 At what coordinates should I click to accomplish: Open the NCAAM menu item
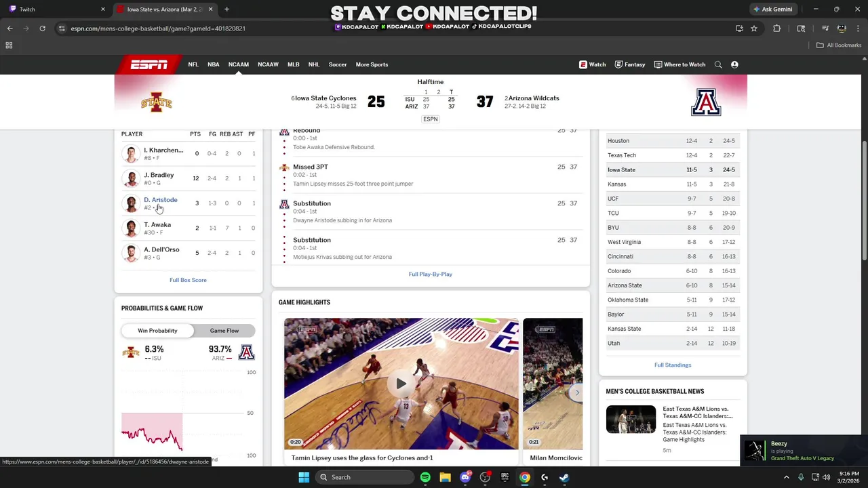(238, 64)
